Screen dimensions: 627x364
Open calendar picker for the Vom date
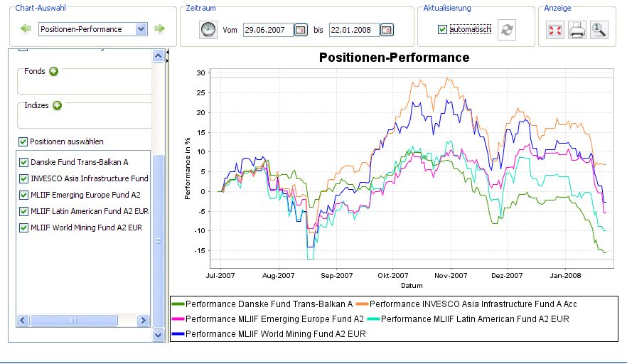(x=301, y=30)
